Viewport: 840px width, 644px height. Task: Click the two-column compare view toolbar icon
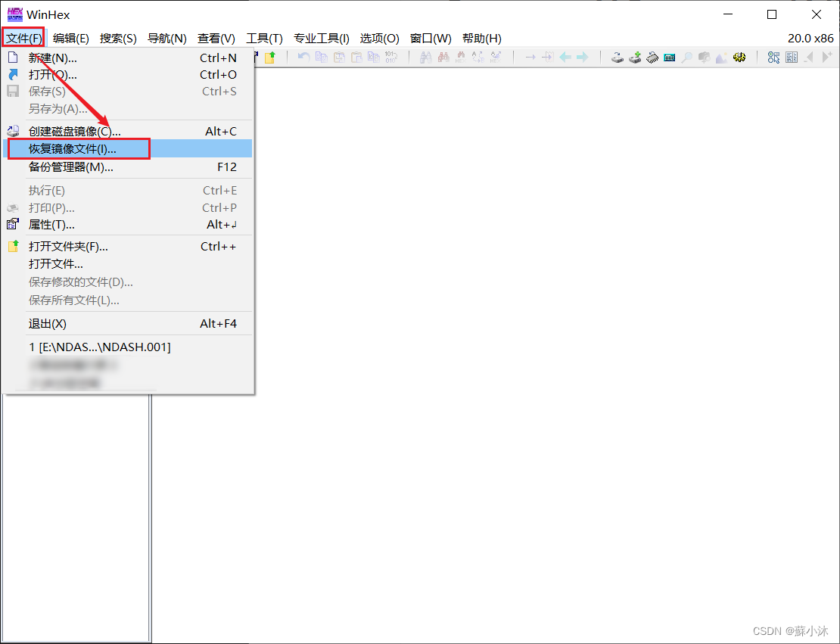click(792, 57)
